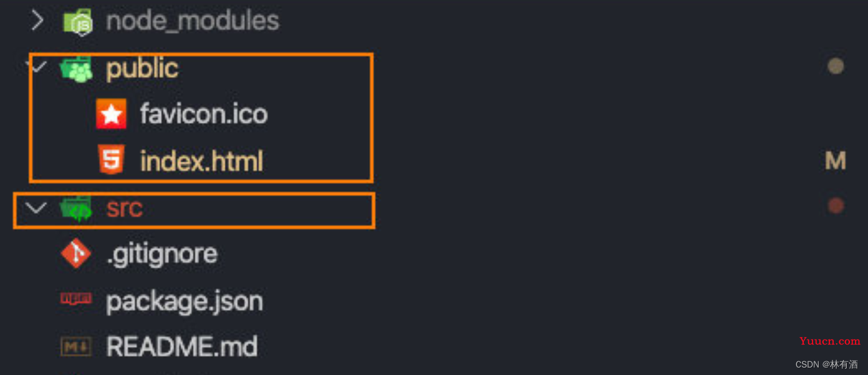868x375 pixels.
Task: Click the npm icon beside package.json
Action: 76,300
